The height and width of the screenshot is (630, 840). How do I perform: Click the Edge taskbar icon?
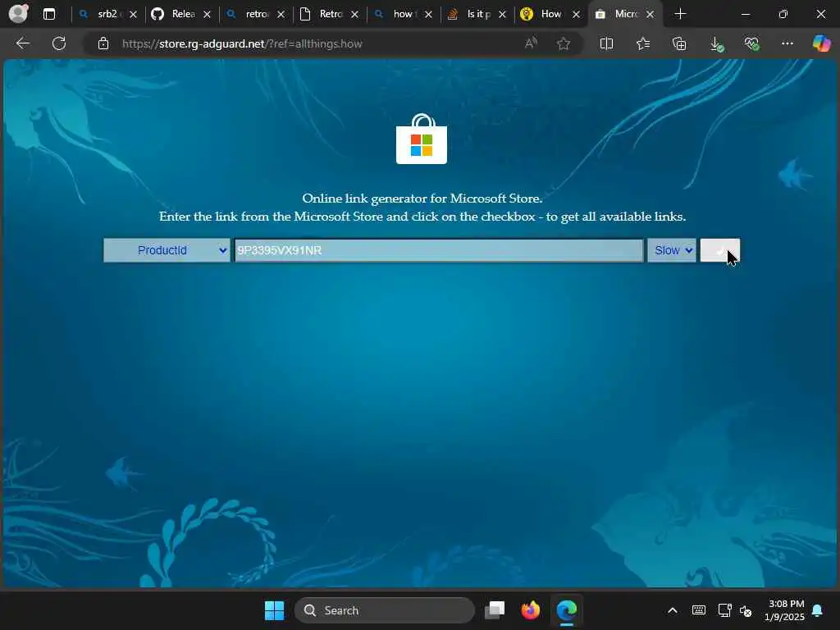click(567, 610)
